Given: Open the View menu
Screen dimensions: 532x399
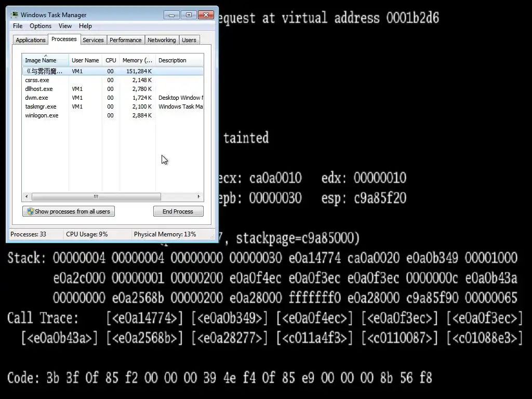Looking at the screenshot, I should click(x=65, y=26).
